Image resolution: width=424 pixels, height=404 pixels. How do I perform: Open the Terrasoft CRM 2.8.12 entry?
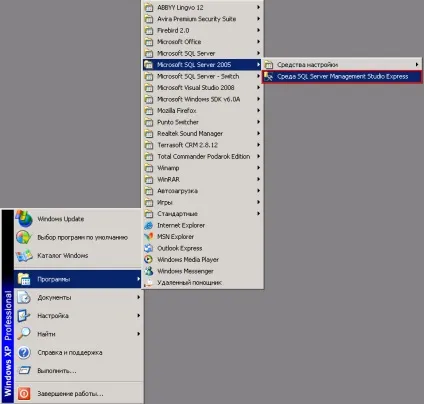tap(203, 145)
